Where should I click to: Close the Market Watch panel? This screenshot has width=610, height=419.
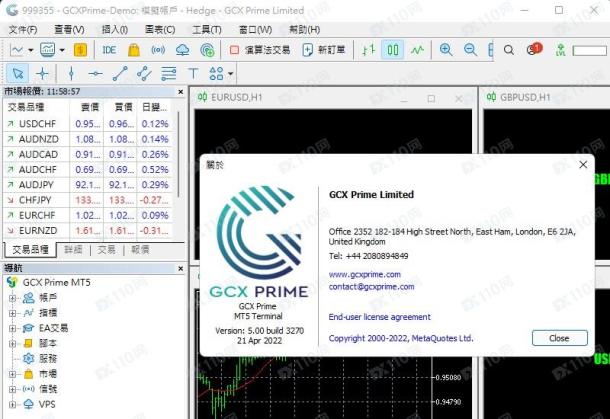181,92
